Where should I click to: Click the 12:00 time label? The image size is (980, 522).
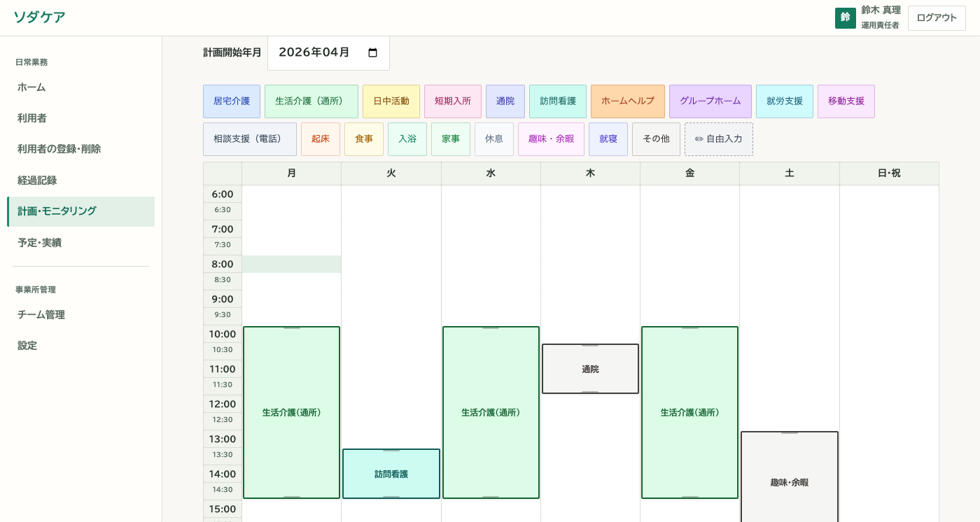(x=223, y=404)
